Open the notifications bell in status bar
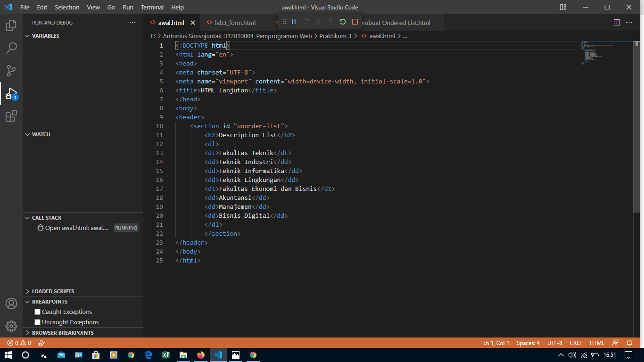The height and width of the screenshot is (362, 644). point(630,343)
